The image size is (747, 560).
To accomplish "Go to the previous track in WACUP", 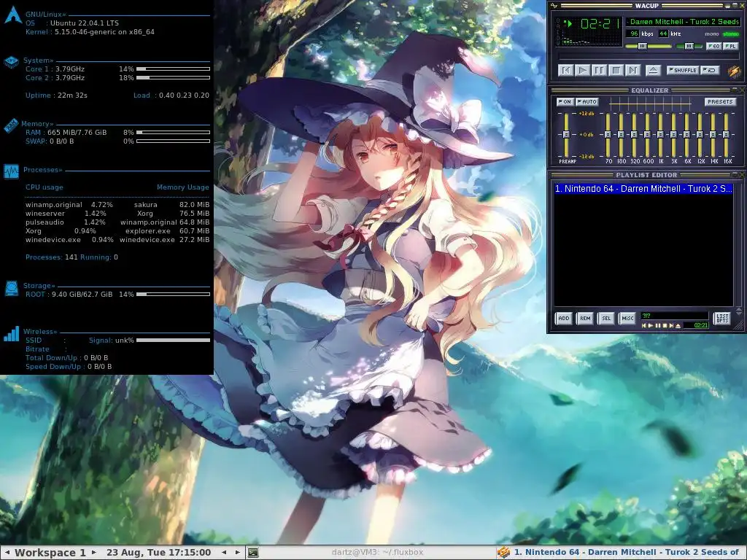I will [565, 71].
